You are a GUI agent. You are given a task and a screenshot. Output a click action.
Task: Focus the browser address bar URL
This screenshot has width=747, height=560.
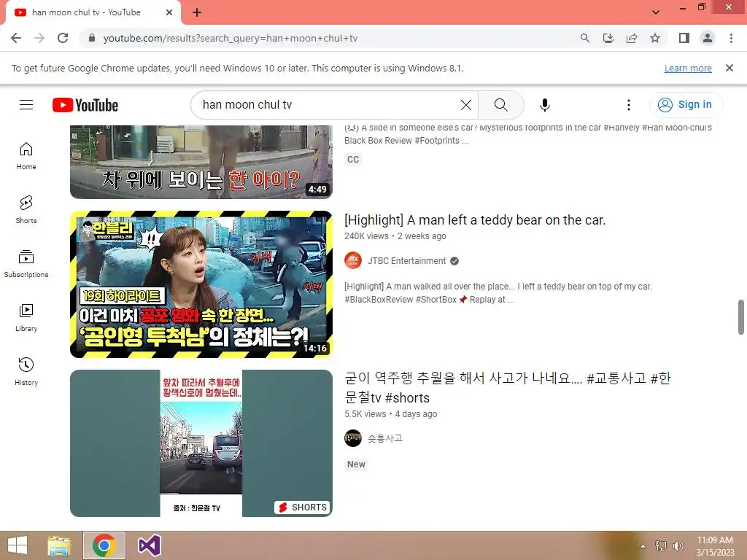pyautogui.click(x=230, y=38)
